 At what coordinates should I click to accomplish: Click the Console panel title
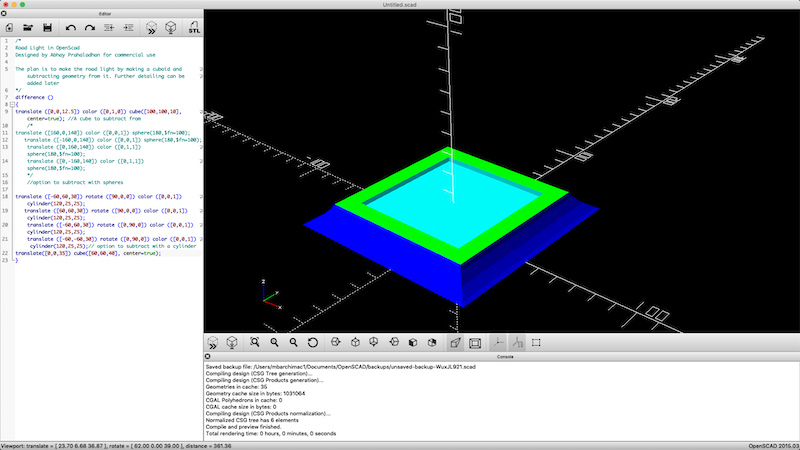tap(505, 357)
